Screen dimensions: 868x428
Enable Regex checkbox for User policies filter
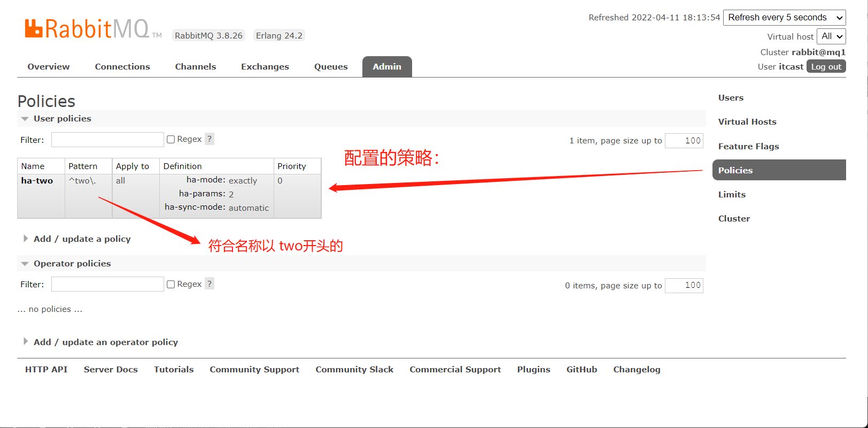(171, 139)
